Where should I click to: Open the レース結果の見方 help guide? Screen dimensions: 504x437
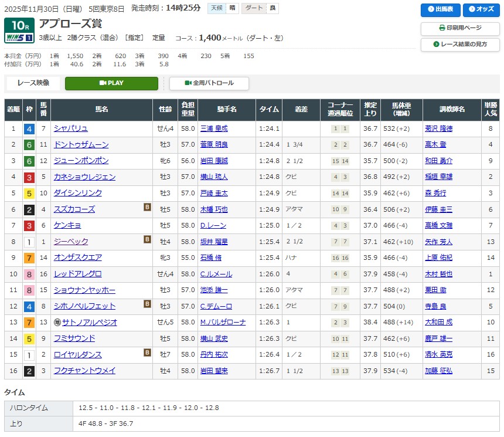pyautogui.click(x=460, y=45)
